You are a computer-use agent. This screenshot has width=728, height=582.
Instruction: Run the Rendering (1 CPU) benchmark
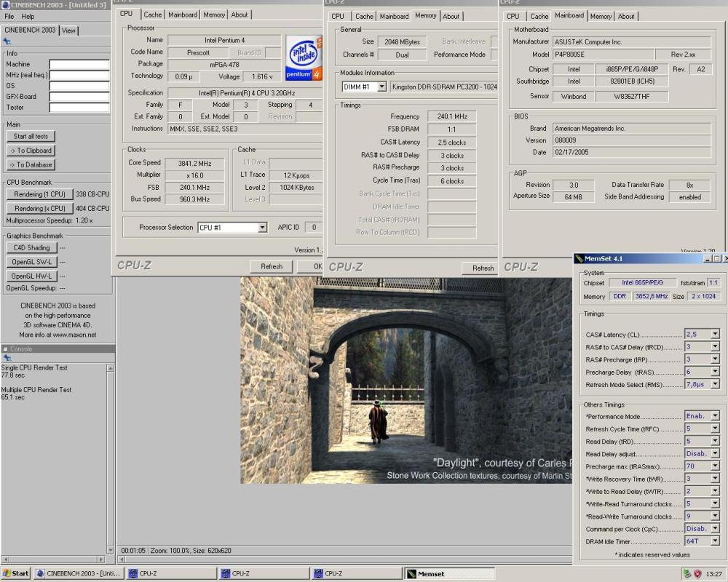[39, 194]
